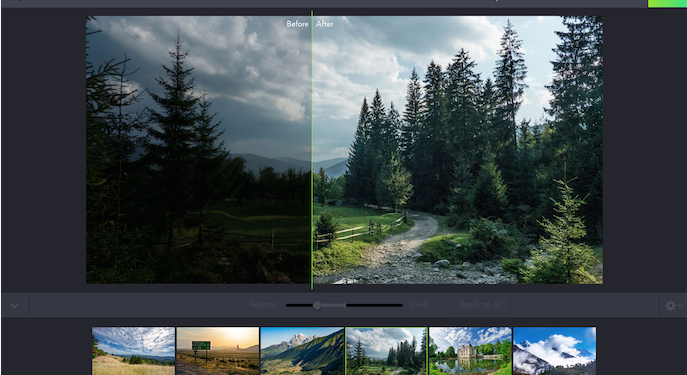The image size is (687, 375).
Task: Click the green before/after divider line
Action: point(312,150)
